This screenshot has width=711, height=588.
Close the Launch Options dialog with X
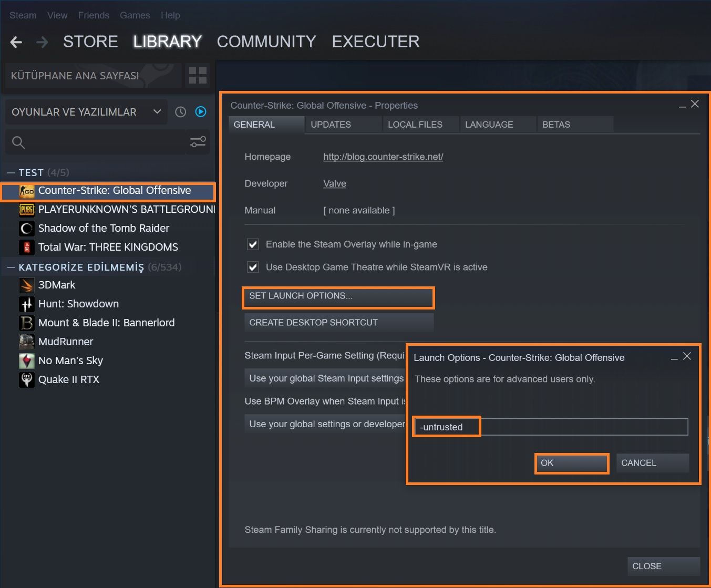pyautogui.click(x=687, y=356)
